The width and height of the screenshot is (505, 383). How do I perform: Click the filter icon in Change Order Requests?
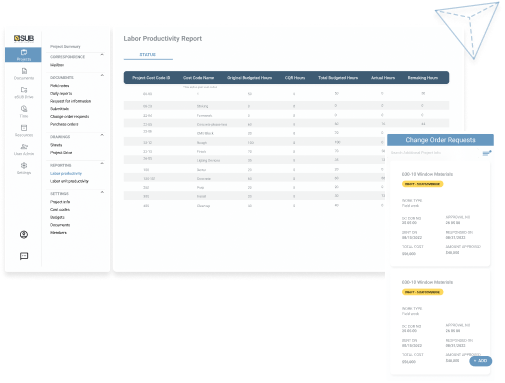tap(487, 153)
